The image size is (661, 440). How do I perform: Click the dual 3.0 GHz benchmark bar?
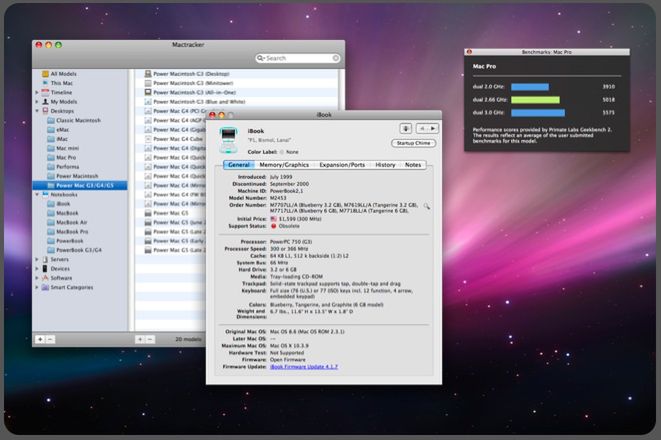click(x=538, y=113)
